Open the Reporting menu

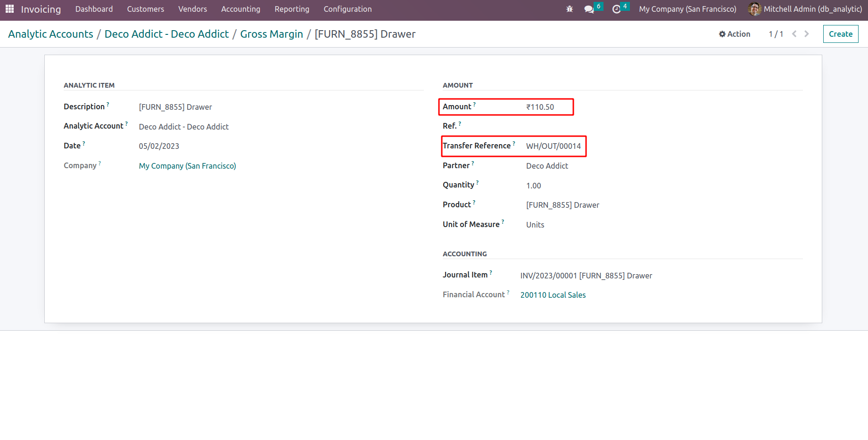click(x=292, y=9)
